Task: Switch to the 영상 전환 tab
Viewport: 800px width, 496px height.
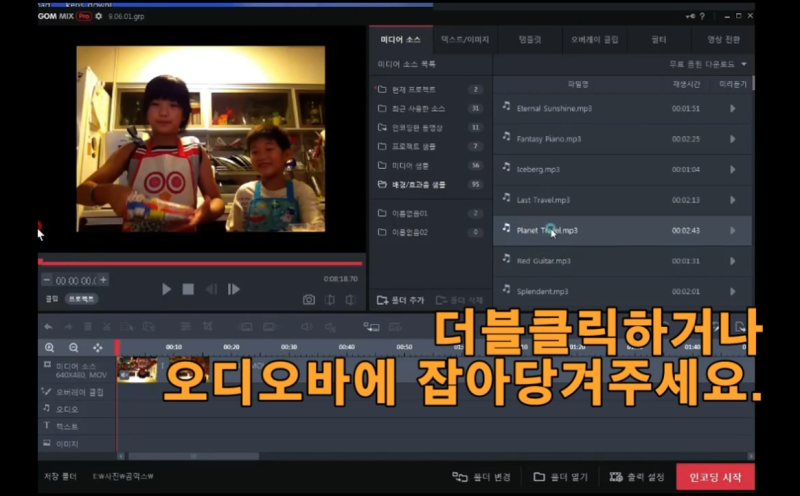Action: point(723,39)
